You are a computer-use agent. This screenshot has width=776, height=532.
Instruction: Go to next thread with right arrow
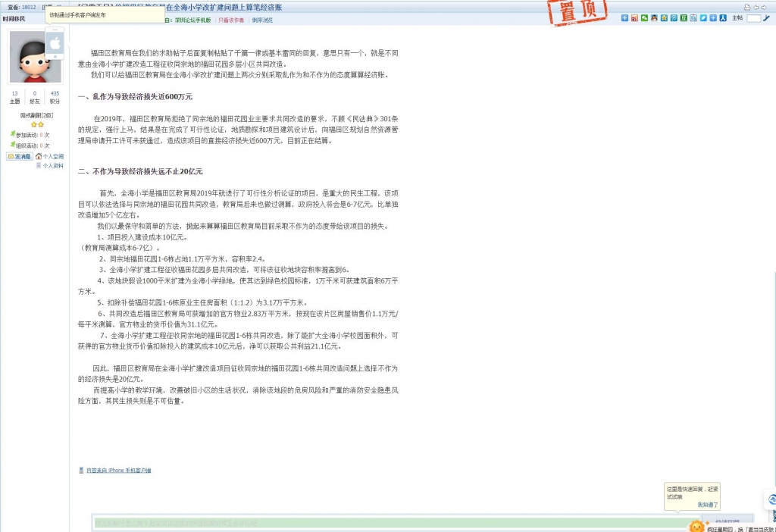[x=765, y=6]
